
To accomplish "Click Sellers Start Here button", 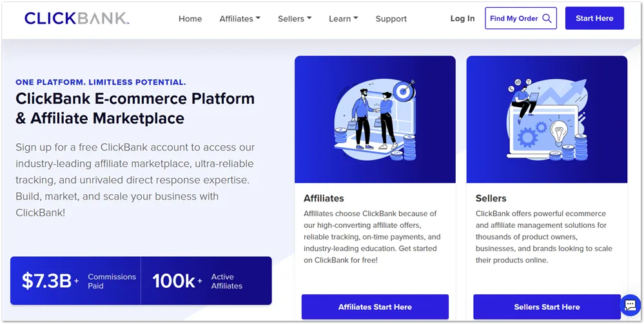I will tap(547, 307).
